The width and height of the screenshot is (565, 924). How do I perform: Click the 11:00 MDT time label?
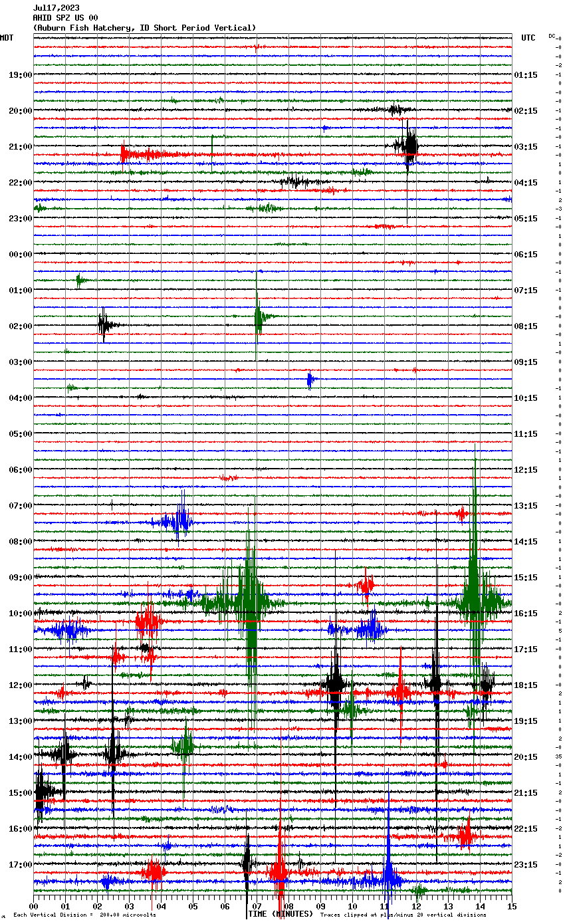21,649
